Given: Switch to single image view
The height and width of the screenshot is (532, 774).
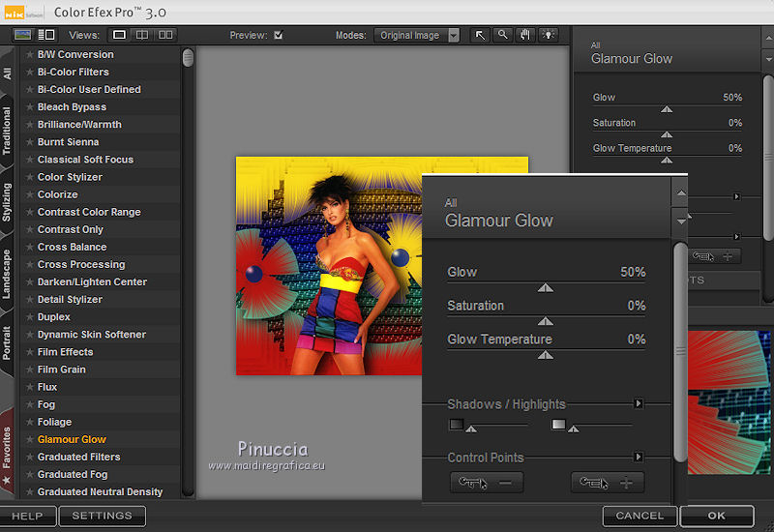Looking at the screenshot, I should pyautogui.click(x=120, y=35).
